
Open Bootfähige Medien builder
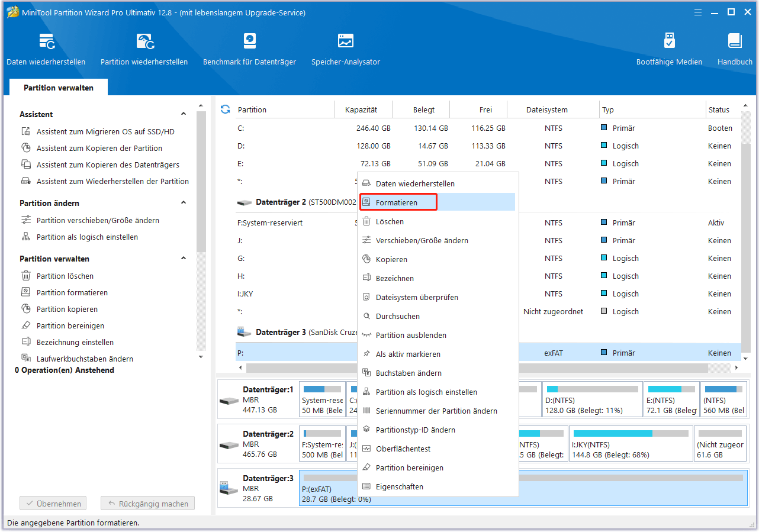click(669, 50)
